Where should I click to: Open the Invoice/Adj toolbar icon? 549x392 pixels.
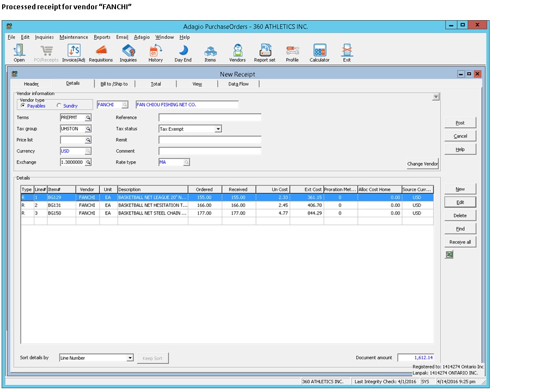pyautogui.click(x=74, y=51)
